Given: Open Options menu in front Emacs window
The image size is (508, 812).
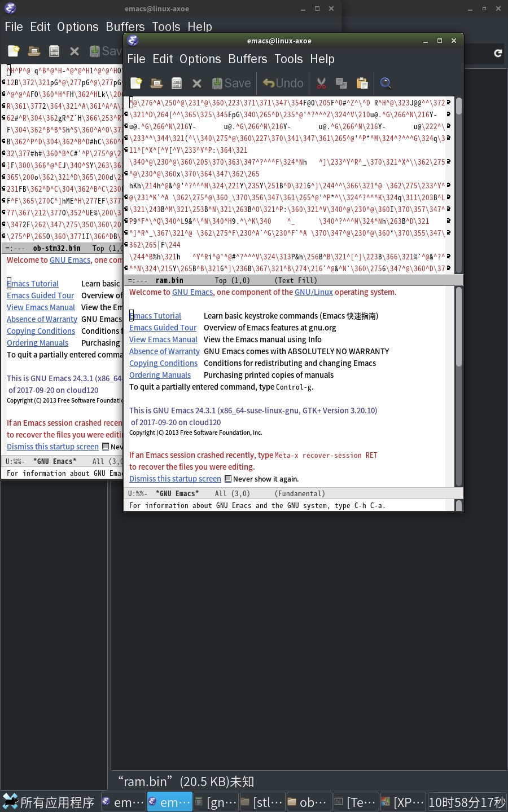Looking at the screenshot, I should pyautogui.click(x=200, y=59).
